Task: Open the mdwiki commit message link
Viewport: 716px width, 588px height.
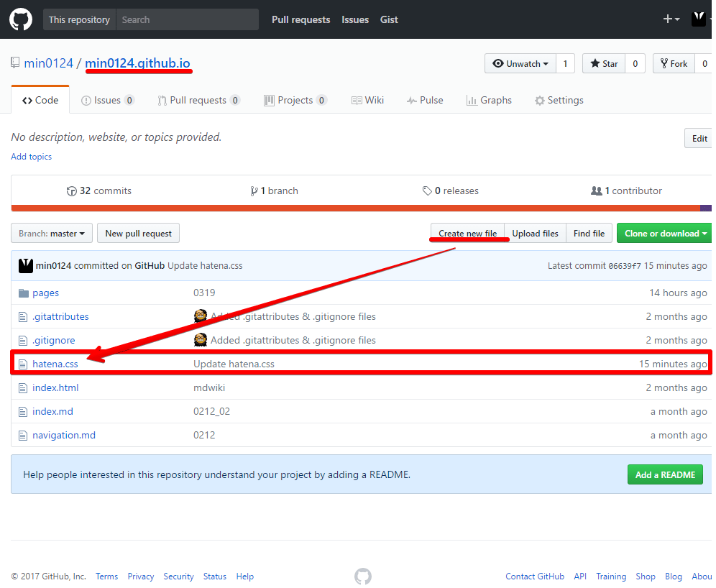Action: pyautogui.click(x=209, y=387)
